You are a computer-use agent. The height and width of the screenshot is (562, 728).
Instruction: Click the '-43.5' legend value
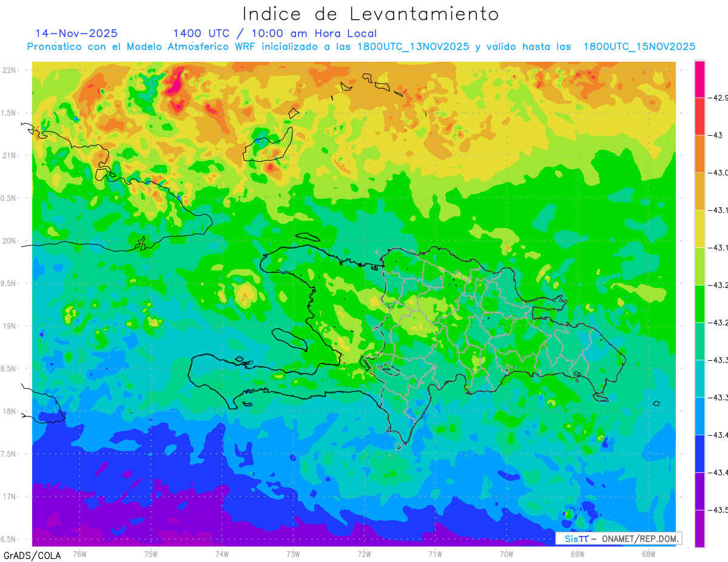(x=718, y=509)
